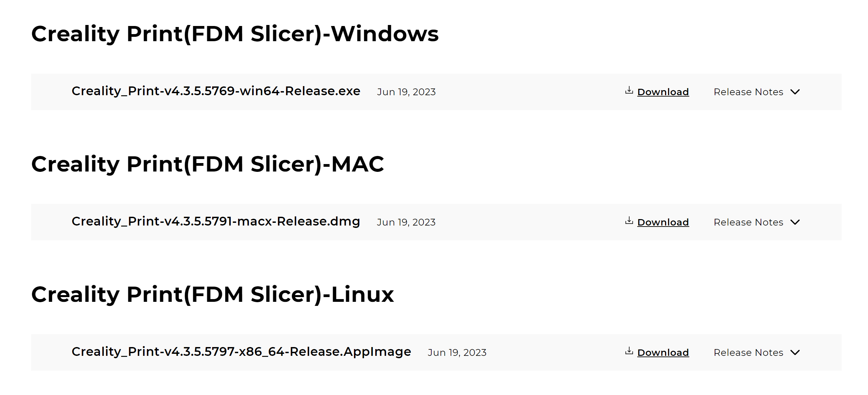Download the macx Release.dmg file
Viewport: 868px width, 395px height.
pyautogui.click(x=663, y=222)
